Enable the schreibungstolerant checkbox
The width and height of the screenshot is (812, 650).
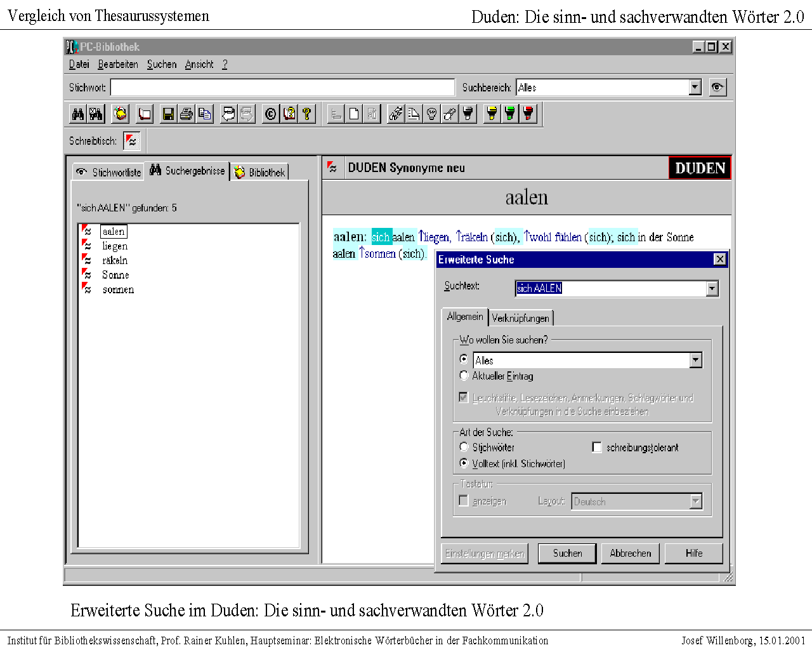pos(596,448)
